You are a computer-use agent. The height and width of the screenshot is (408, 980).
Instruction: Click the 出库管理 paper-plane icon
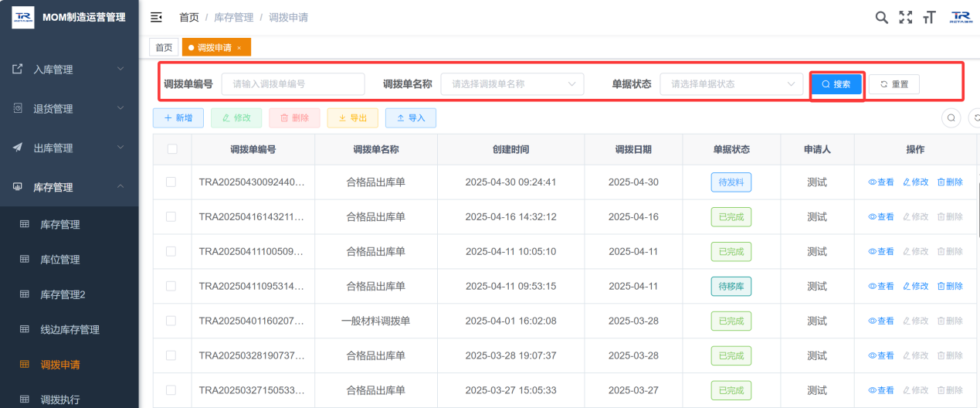click(18, 148)
